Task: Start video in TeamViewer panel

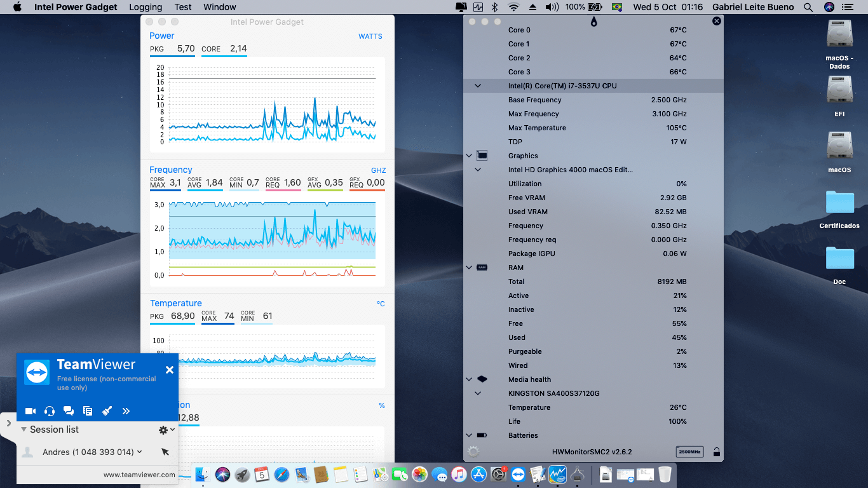Action: (31, 411)
